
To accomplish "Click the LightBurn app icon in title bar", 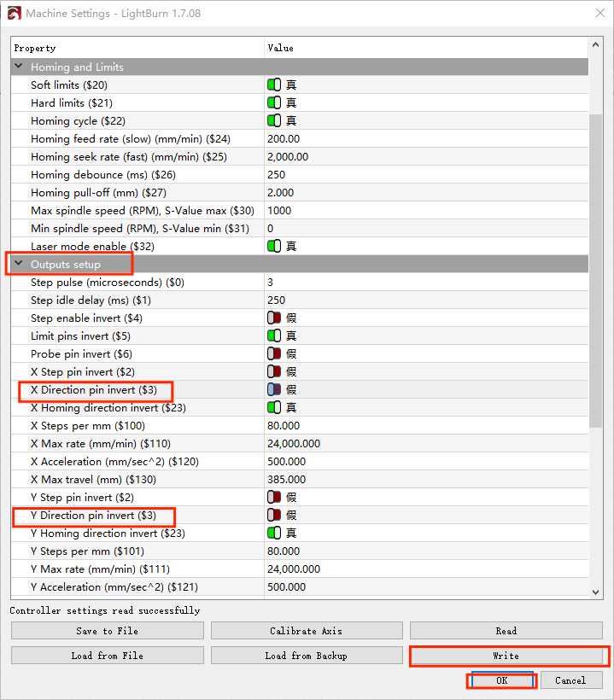I will pyautogui.click(x=14, y=14).
